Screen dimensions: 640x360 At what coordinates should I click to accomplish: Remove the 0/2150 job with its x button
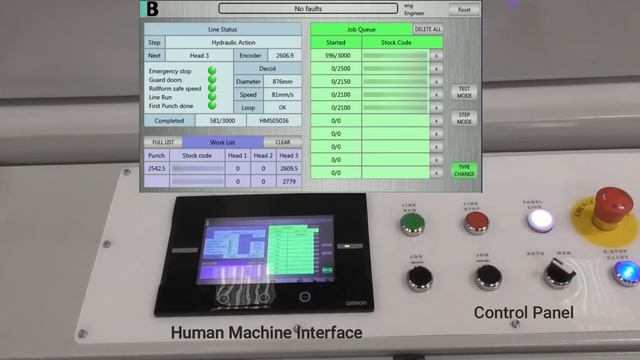click(436, 82)
